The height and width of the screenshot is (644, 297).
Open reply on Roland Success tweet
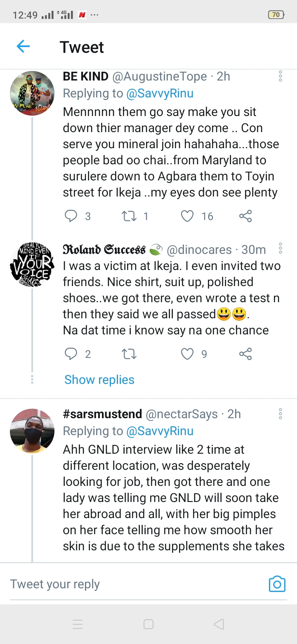tap(71, 354)
